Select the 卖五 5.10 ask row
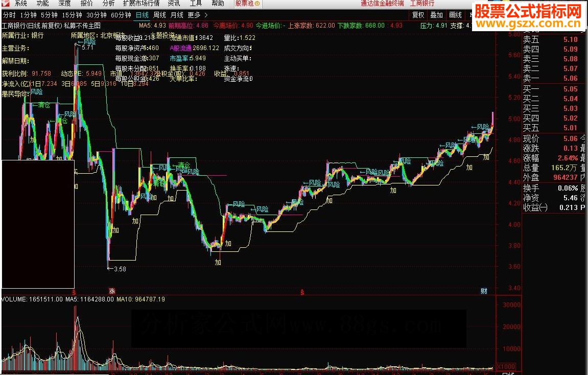The width and height of the screenshot is (588, 375). [551, 39]
